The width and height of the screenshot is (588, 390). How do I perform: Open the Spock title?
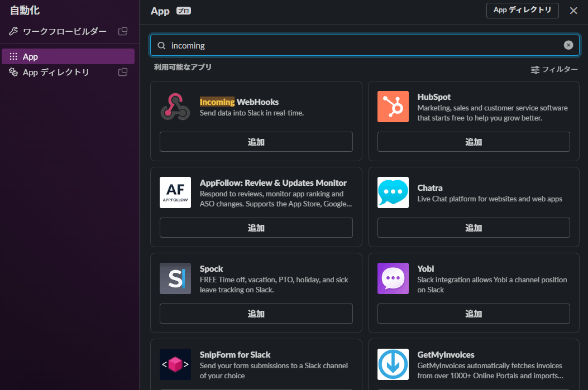211,268
